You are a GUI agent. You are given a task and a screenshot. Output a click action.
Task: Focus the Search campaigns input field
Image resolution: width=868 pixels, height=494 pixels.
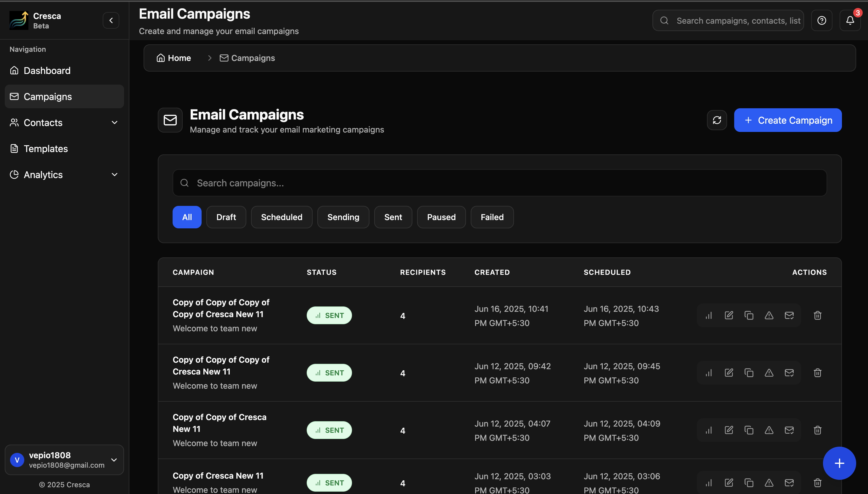[x=499, y=183]
